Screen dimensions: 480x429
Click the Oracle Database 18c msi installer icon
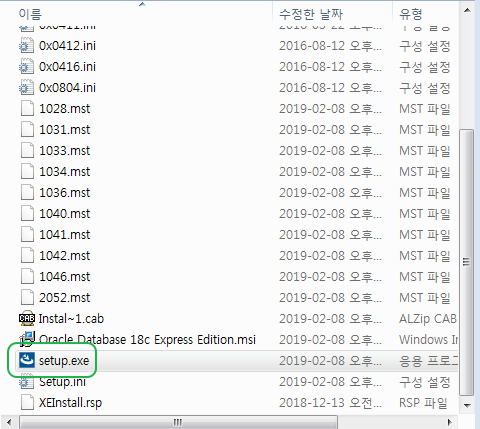point(27,339)
